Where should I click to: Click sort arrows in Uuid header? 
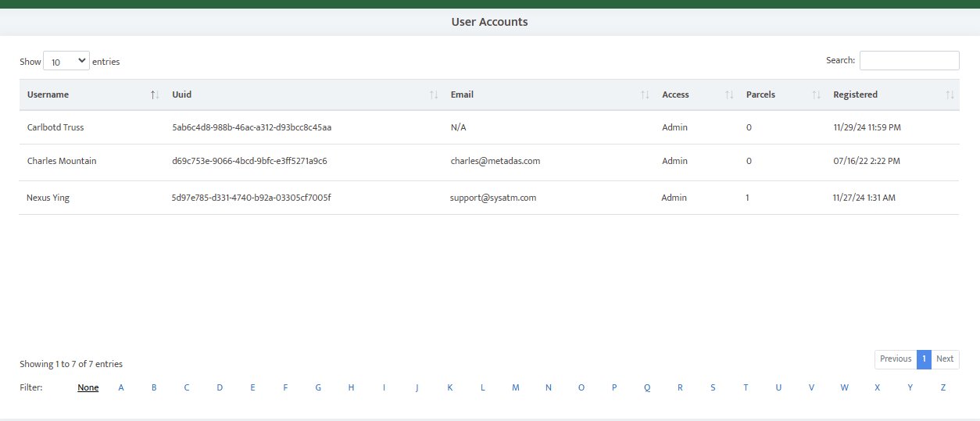(x=434, y=95)
